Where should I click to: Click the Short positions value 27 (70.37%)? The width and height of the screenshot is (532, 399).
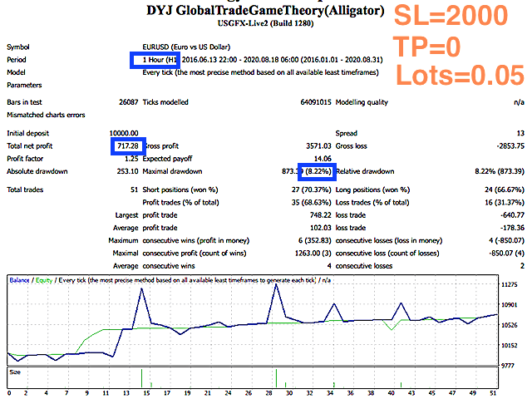[x=311, y=190]
